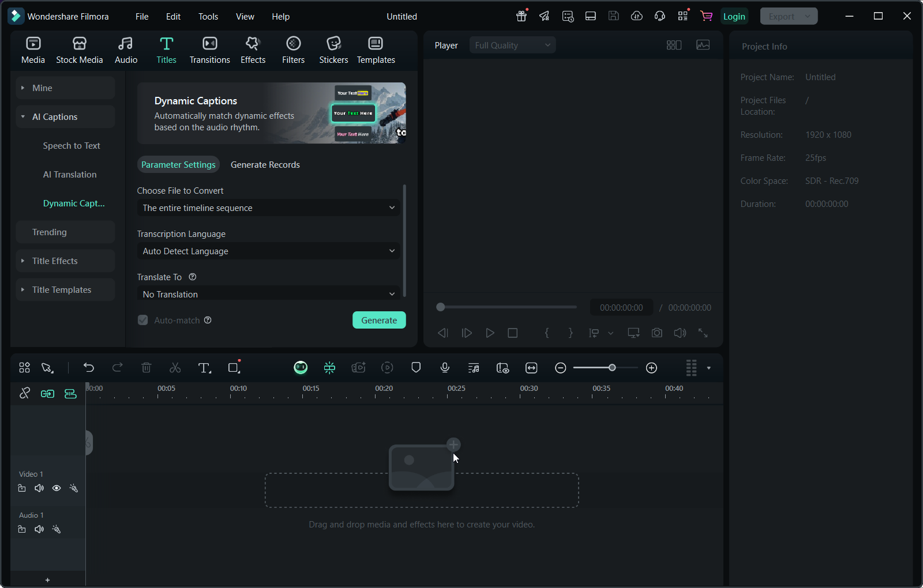
Task: Open Choose File to Convert dropdown
Action: point(268,208)
